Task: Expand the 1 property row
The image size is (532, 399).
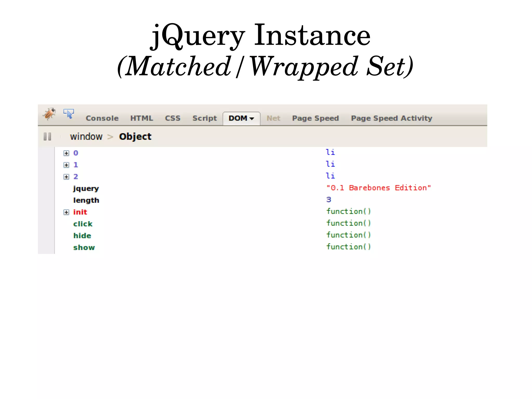Action: tap(66, 165)
